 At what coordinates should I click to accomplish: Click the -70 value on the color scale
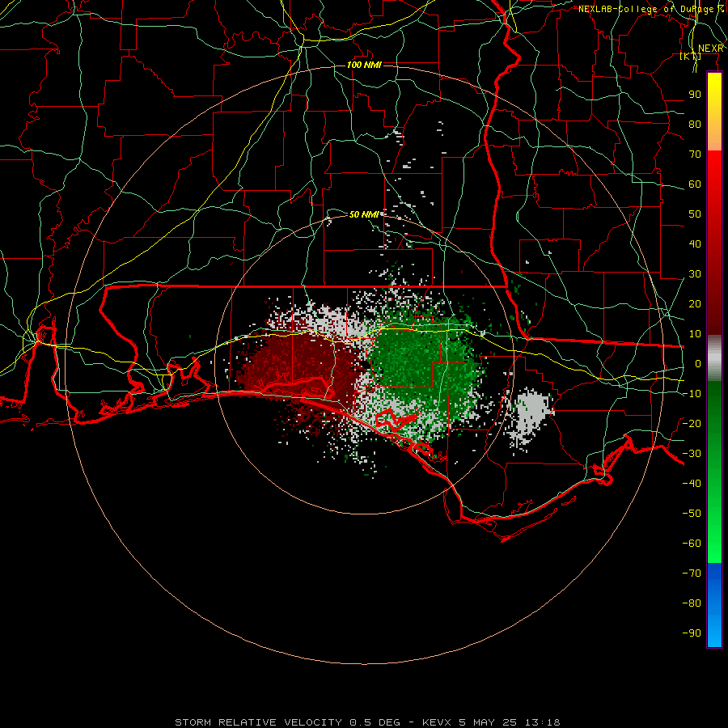pos(692,573)
